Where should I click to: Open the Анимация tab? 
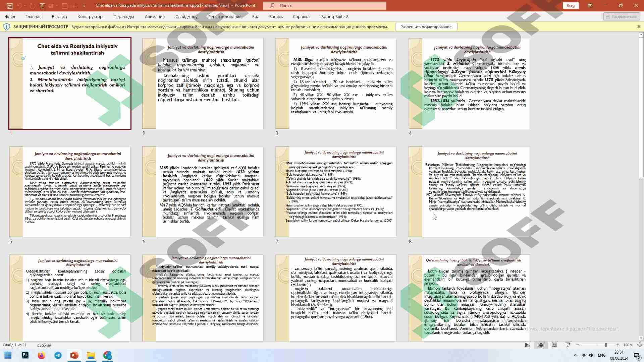(x=155, y=16)
